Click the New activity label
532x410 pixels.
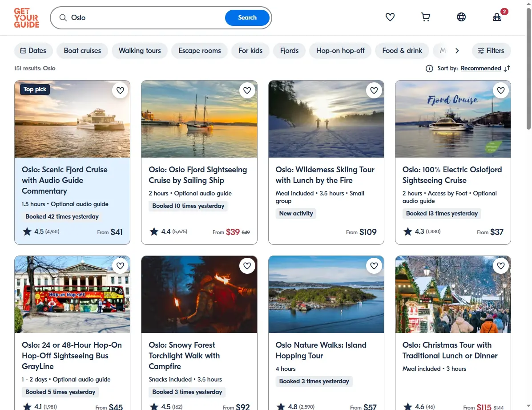[296, 213]
